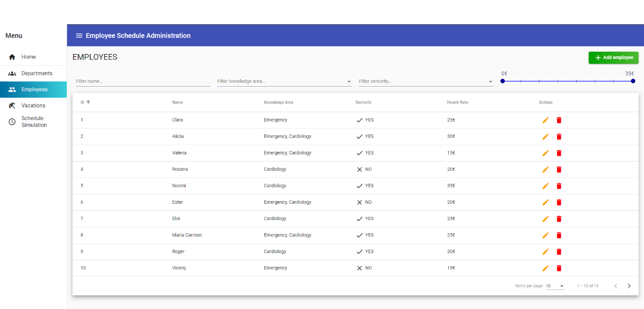Viewport: 644px width, 309px height.
Task: Edit Roger with the pencil icon
Action: (x=545, y=252)
